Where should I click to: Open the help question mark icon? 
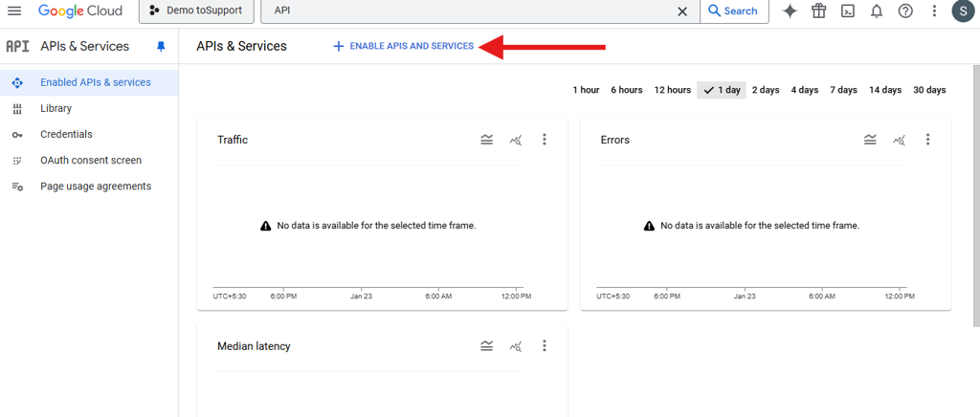905,11
